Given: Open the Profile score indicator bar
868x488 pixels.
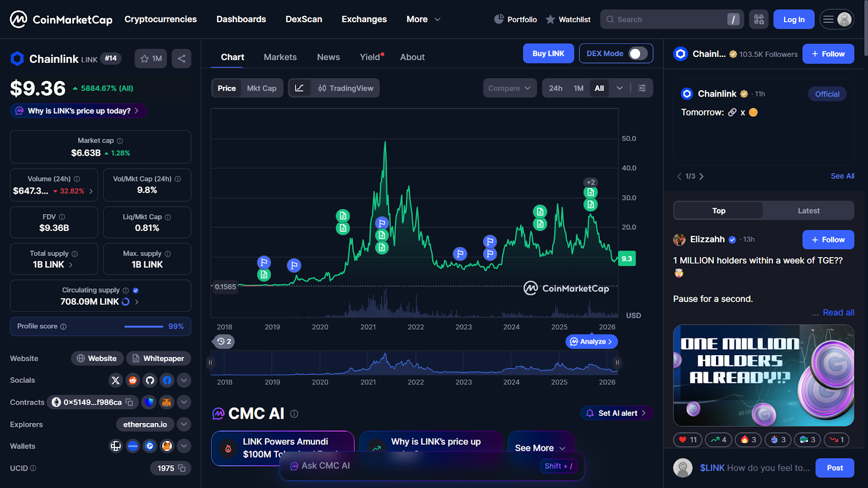Looking at the screenshot, I should click(143, 326).
